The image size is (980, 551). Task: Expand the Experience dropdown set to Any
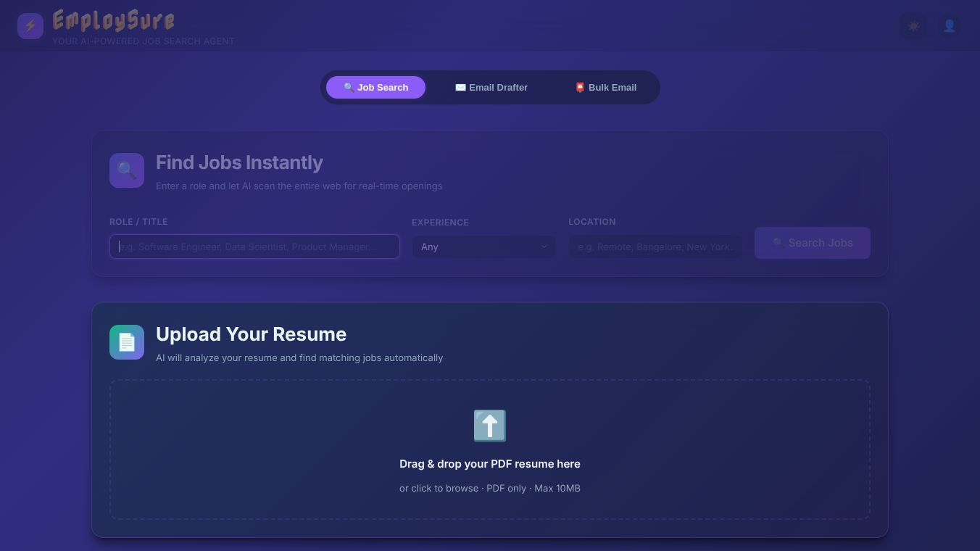coord(483,246)
